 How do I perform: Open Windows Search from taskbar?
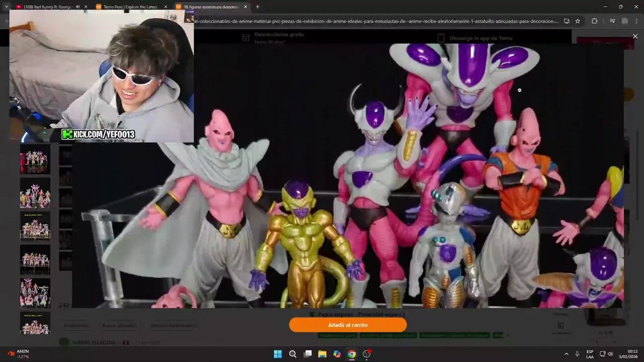click(293, 354)
